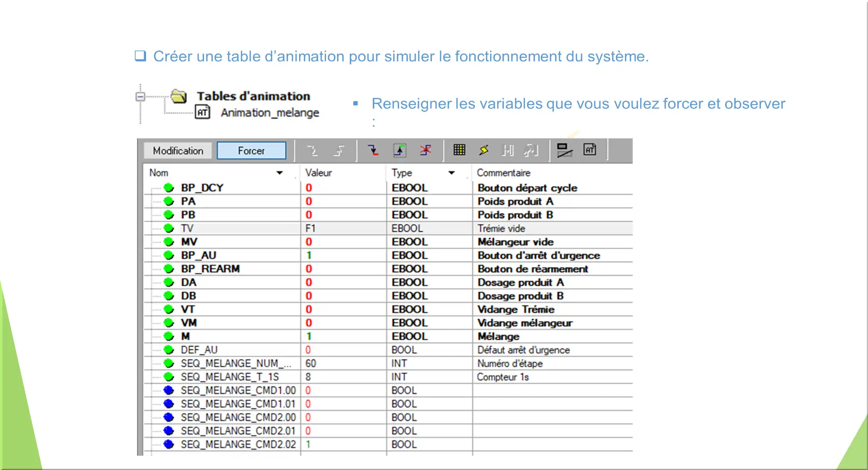Click blue icon of SEQ_MELANGE_CMD1.00 row
The width and height of the screenshot is (868, 470).
[x=169, y=390]
